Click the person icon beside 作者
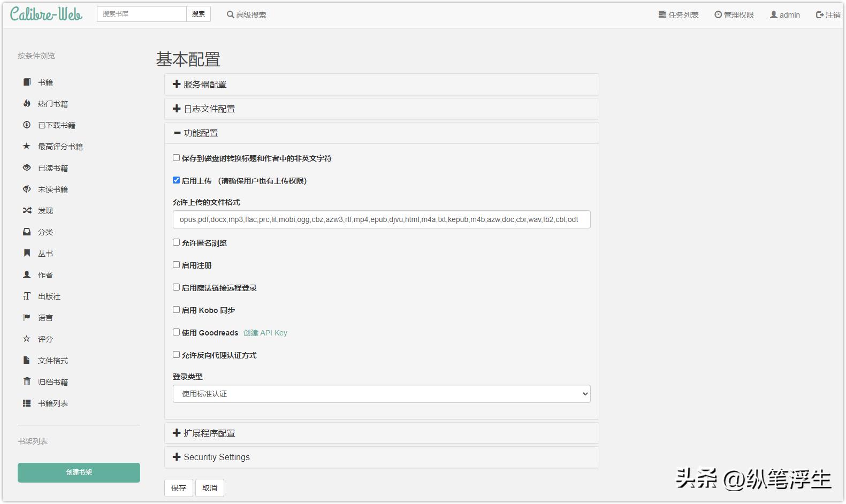 pos(27,274)
